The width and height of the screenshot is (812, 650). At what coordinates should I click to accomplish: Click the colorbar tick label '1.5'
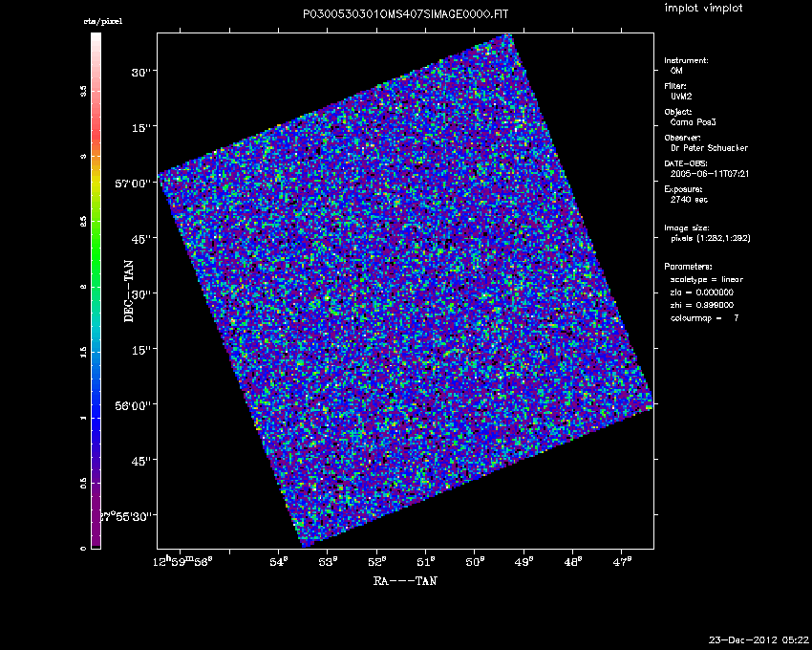[x=83, y=353]
